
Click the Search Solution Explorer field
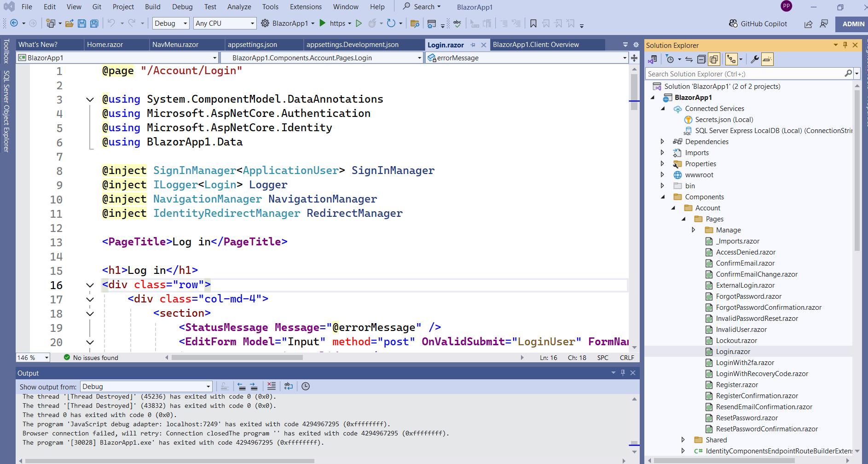(x=745, y=74)
